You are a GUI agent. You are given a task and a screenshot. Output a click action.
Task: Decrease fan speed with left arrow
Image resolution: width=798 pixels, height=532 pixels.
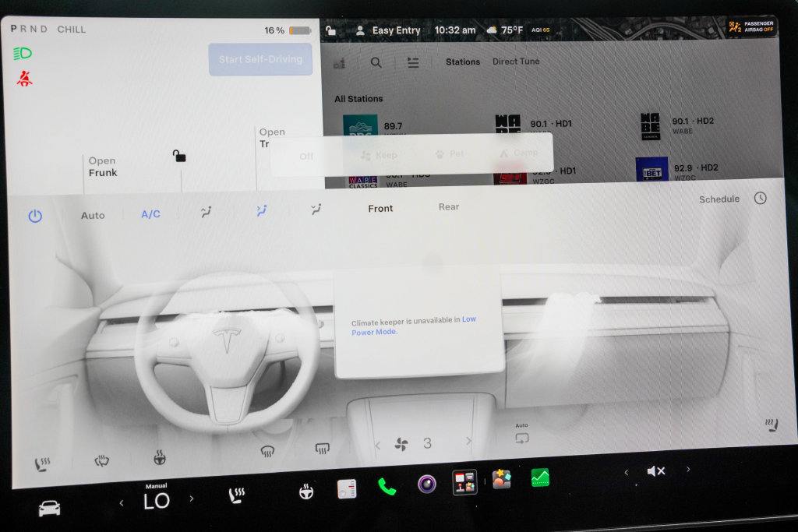[378, 446]
